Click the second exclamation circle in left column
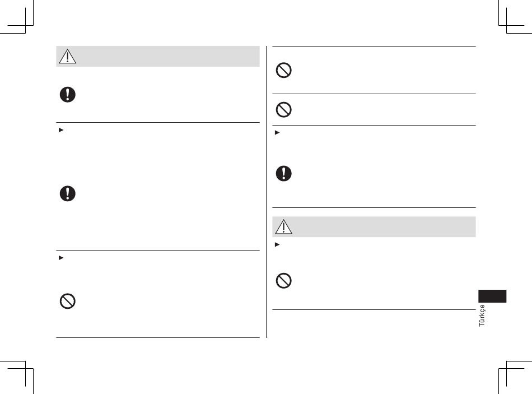The width and height of the screenshot is (532, 394). [x=67, y=193]
